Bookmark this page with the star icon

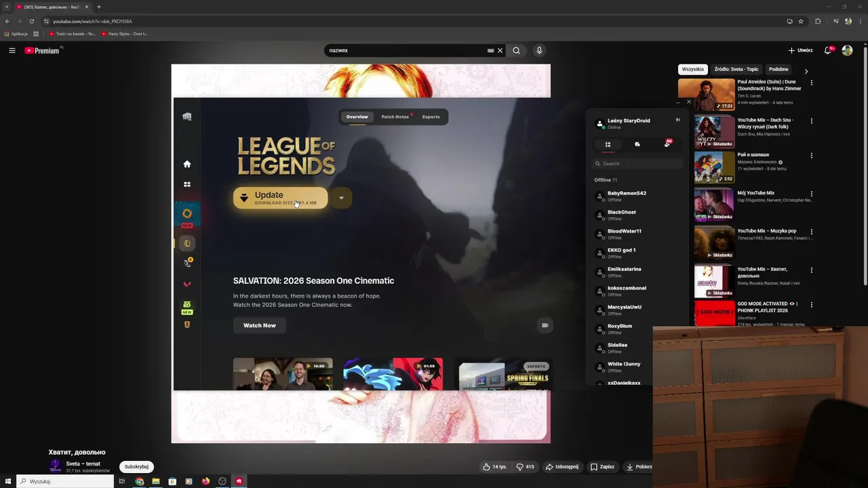click(x=801, y=21)
